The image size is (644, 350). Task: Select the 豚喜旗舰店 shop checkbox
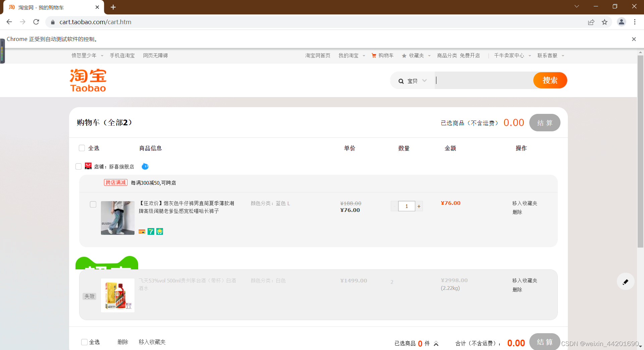pyautogui.click(x=78, y=166)
